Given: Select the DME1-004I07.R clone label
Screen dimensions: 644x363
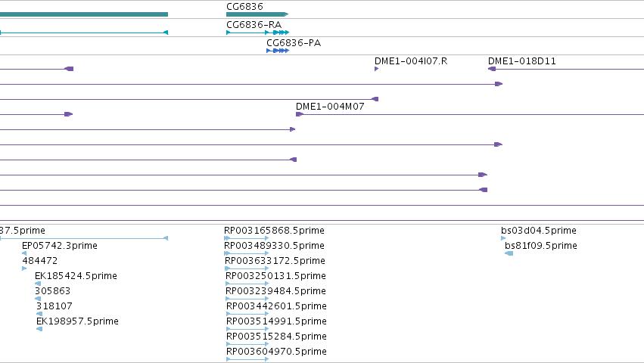Looking at the screenshot, I should coord(411,60).
